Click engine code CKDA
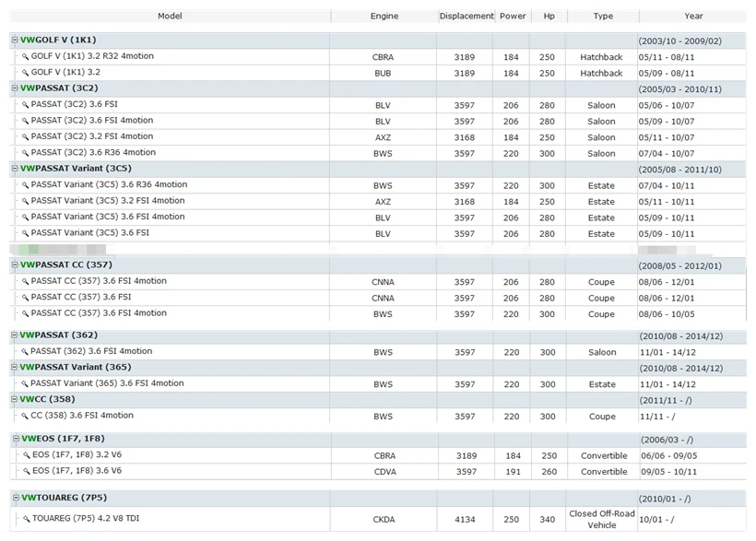 (x=384, y=520)
